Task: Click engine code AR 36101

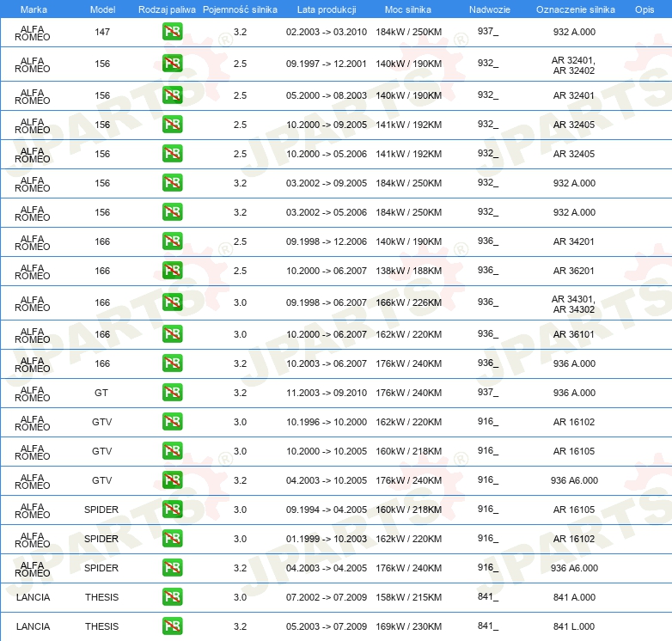Action: (x=574, y=333)
